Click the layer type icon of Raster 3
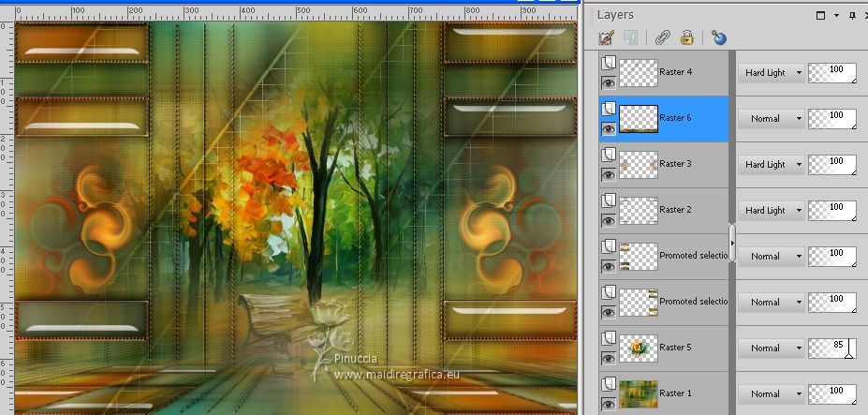This screenshot has height=415, width=868. [609, 154]
